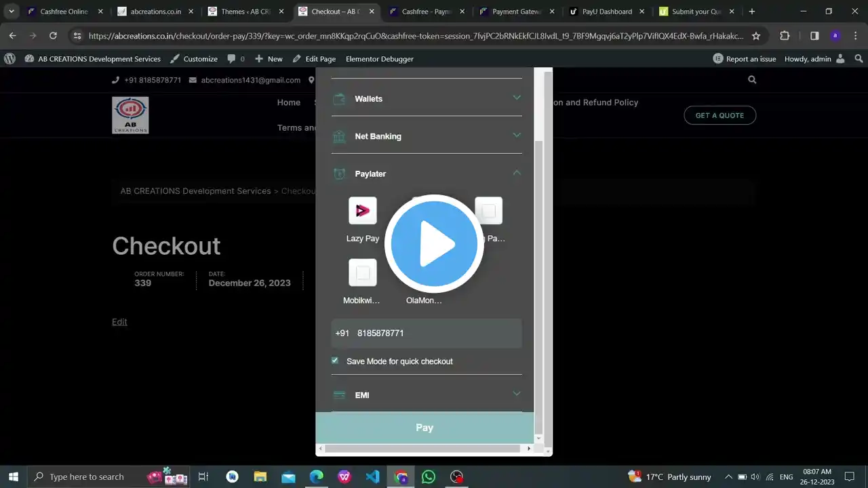Collapse the Paylater section chevron
Viewport: 868px width, 488px height.
[x=517, y=173]
